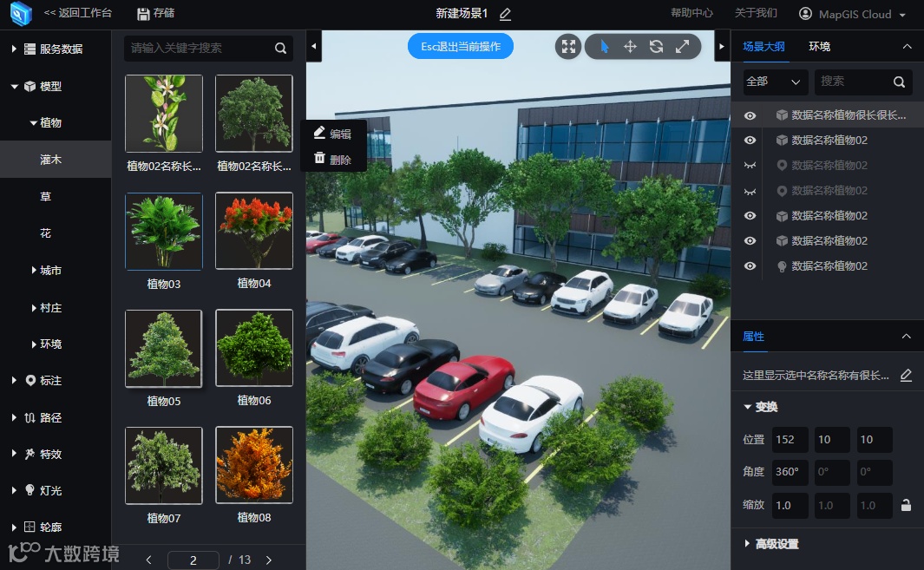Select the move translate tool
The width and height of the screenshot is (924, 570).
pyautogui.click(x=630, y=47)
